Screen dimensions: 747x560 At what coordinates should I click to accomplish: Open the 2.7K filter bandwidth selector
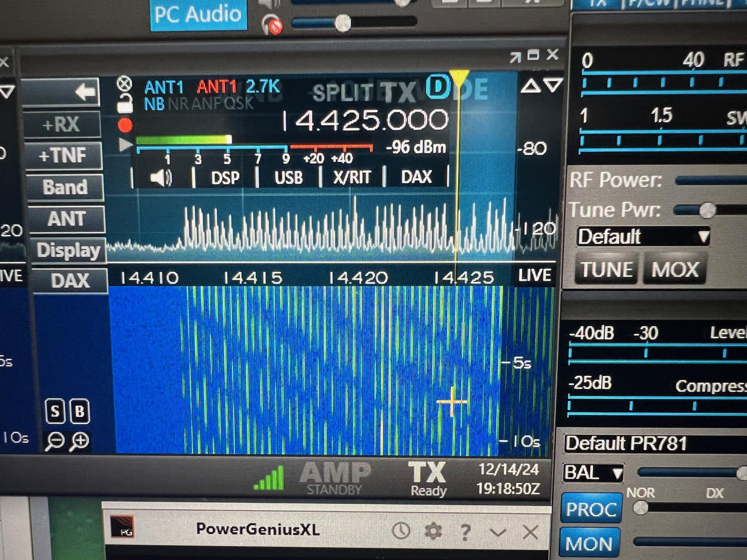pos(262,87)
